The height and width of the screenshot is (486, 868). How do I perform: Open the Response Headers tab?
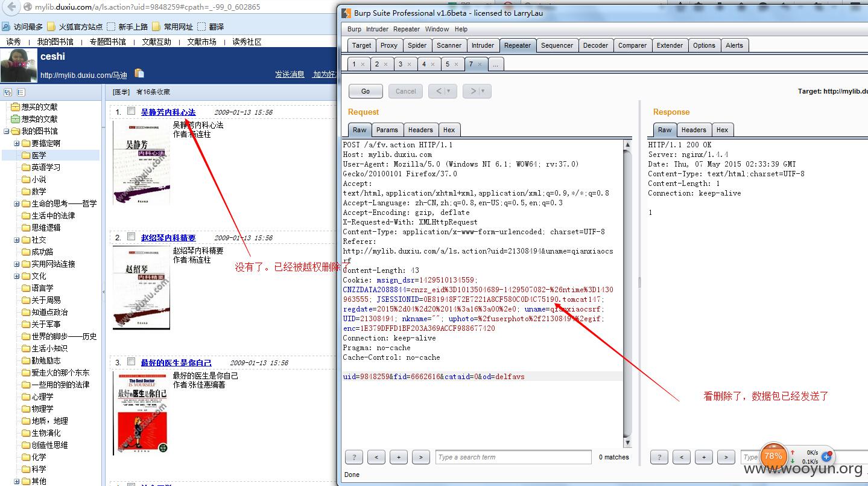pos(694,130)
